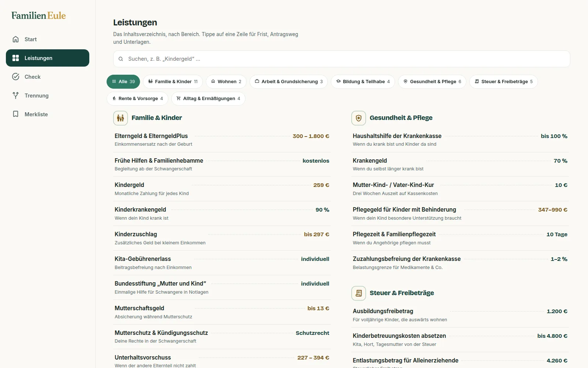Open Pflegezeit & Familienpflegezeit entry
The image size is (588, 368).
[x=460, y=238]
